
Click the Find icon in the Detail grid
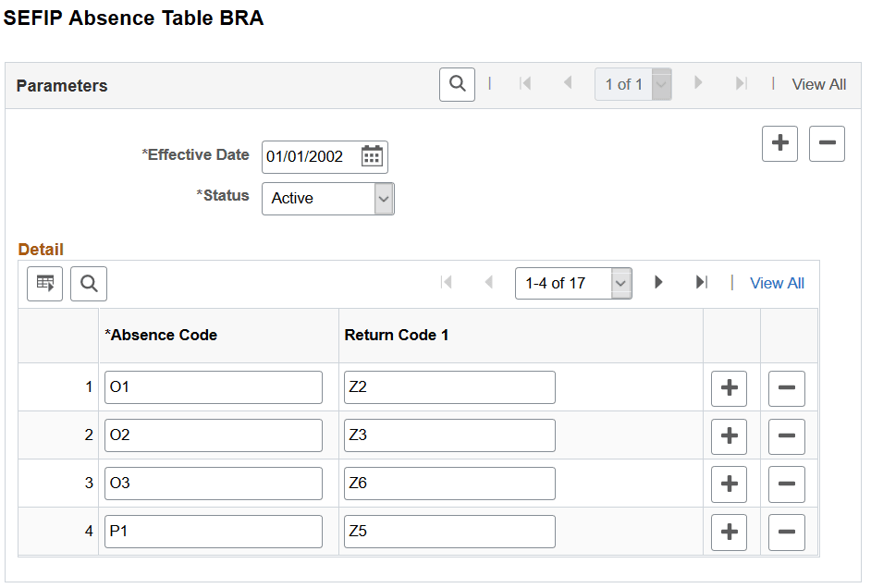coord(88,283)
